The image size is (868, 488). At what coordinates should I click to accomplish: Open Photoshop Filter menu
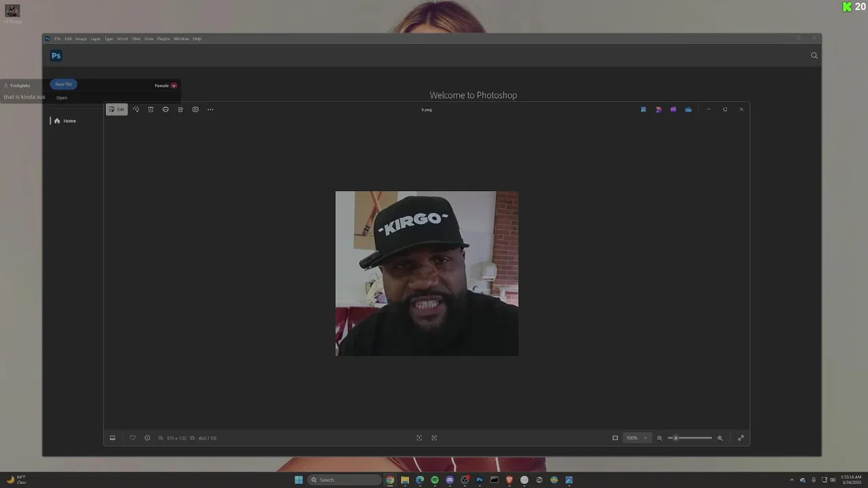tap(136, 39)
